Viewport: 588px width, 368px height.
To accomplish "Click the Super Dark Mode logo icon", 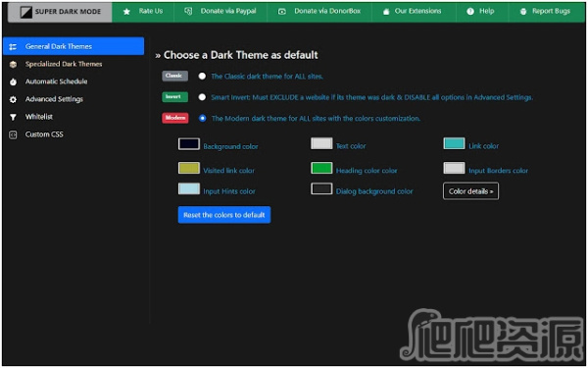I will [x=26, y=13].
